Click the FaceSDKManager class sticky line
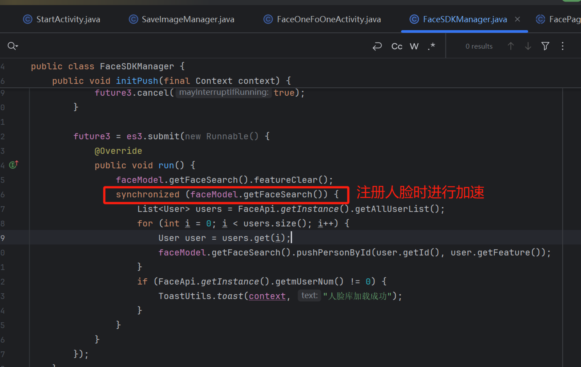582x369 pixels. [108, 66]
